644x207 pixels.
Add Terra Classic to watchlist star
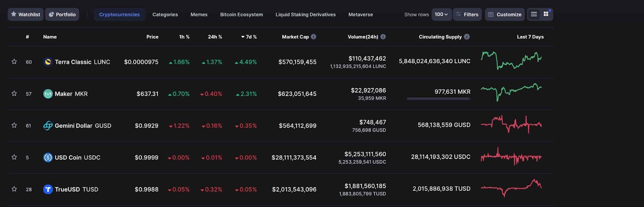(14, 62)
